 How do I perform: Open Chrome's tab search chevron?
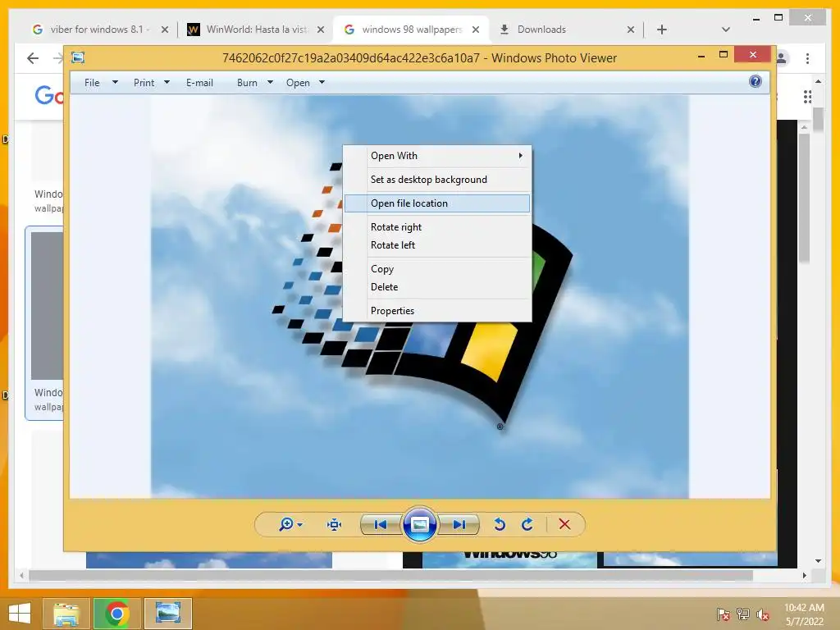[x=725, y=30]
